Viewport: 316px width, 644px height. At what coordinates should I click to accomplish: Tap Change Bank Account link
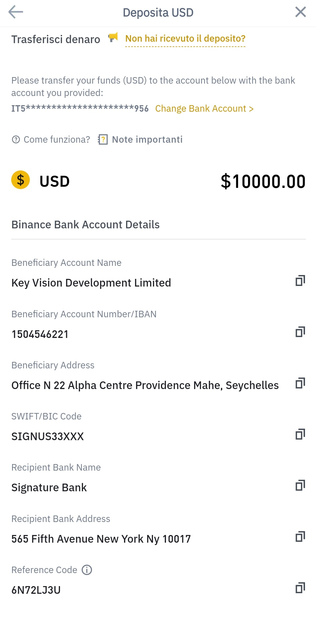coord(204,109)
